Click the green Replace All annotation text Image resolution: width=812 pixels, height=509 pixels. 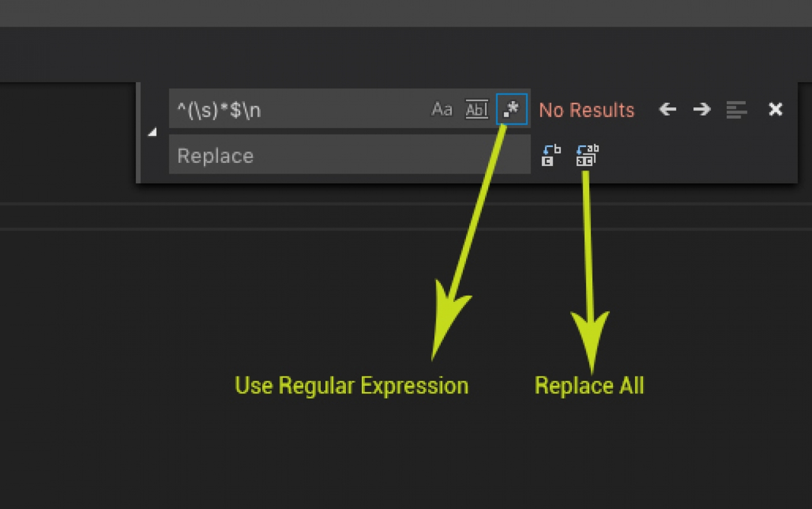pos(589,385)
